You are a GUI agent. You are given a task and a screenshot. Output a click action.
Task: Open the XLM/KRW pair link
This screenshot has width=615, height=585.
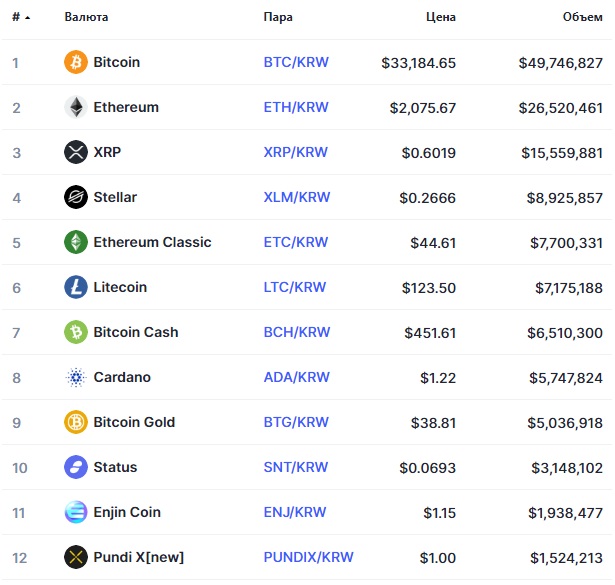(x=297, y=197)
